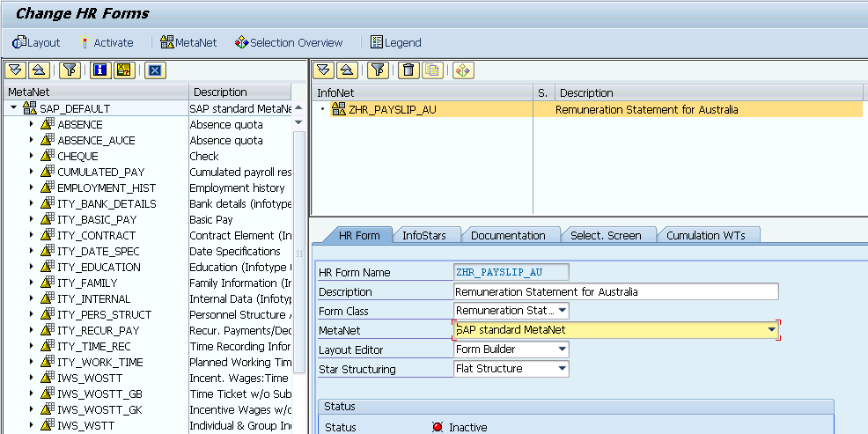Image resolution: width=868 pixels, height=434 pixels.
Task: Click the Layout toolbar button
Action: point(36,42)
